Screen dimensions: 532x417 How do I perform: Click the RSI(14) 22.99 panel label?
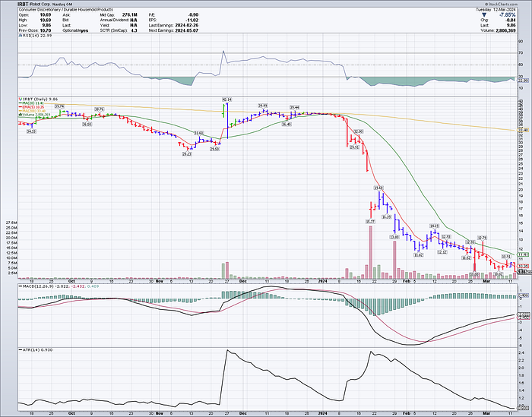point(35,36)
